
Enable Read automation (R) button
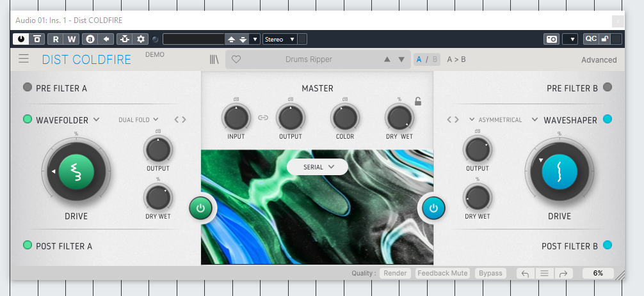pyautogui.click(x=56, y=39)
